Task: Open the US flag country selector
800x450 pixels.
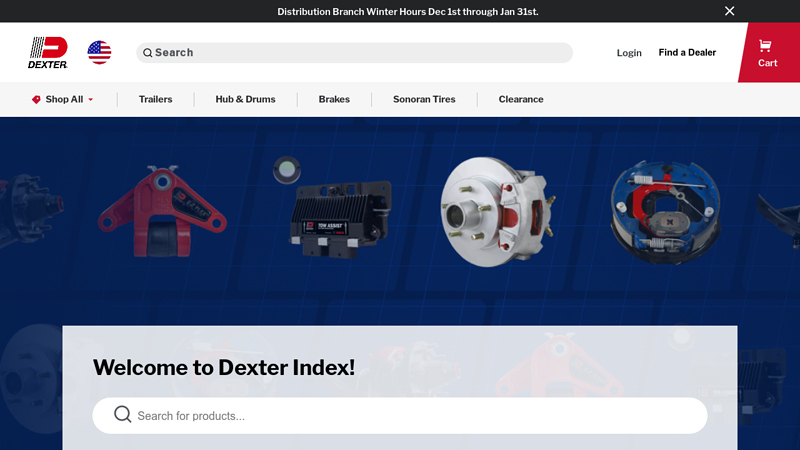Action: [x=99, y=53]
